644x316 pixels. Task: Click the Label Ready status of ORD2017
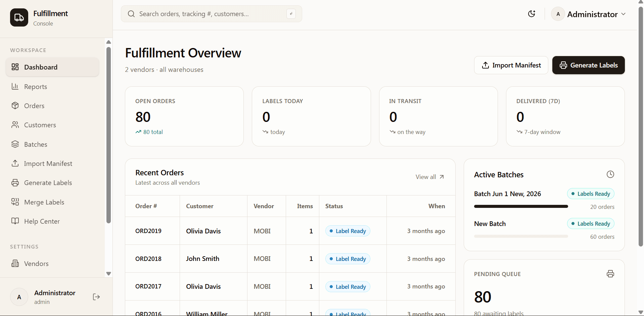[348, 287]
